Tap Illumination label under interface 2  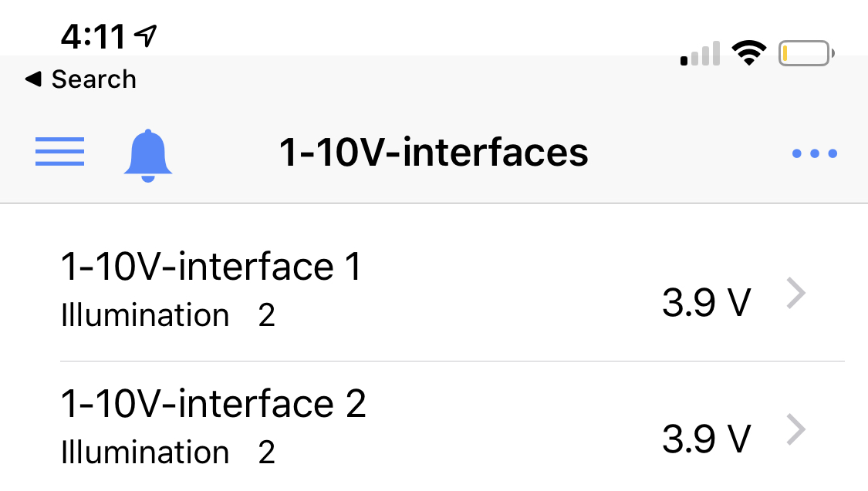pyautogui.click(x=144, y=453)
